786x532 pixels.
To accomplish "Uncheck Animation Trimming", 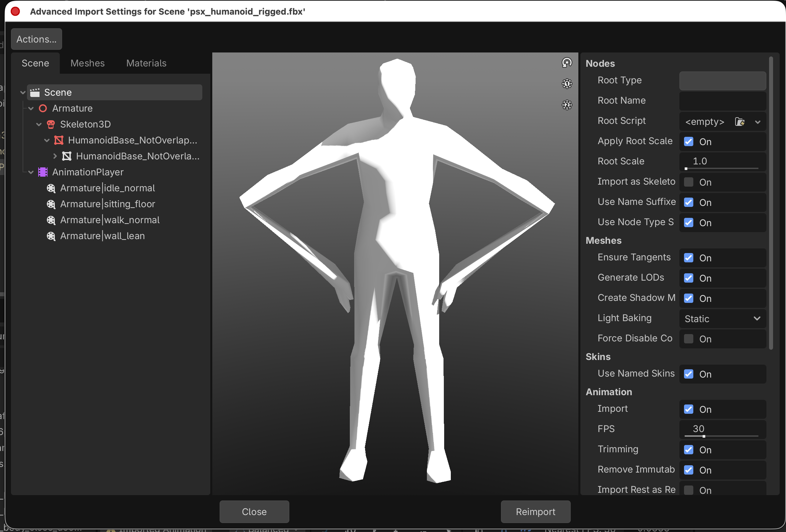I will point(689,450).
